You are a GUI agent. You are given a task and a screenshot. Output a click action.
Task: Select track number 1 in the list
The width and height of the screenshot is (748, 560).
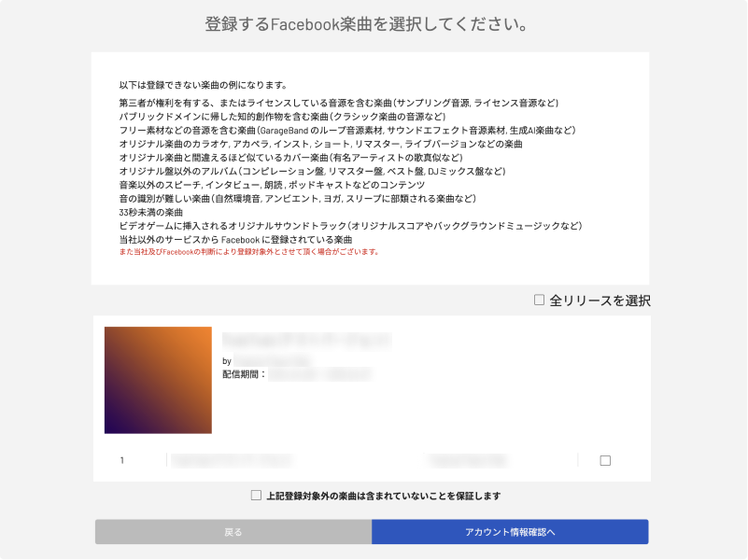click(122, 460)
